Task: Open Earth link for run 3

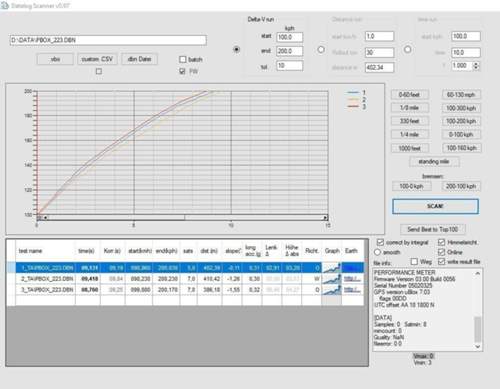Action: [352, 290]
